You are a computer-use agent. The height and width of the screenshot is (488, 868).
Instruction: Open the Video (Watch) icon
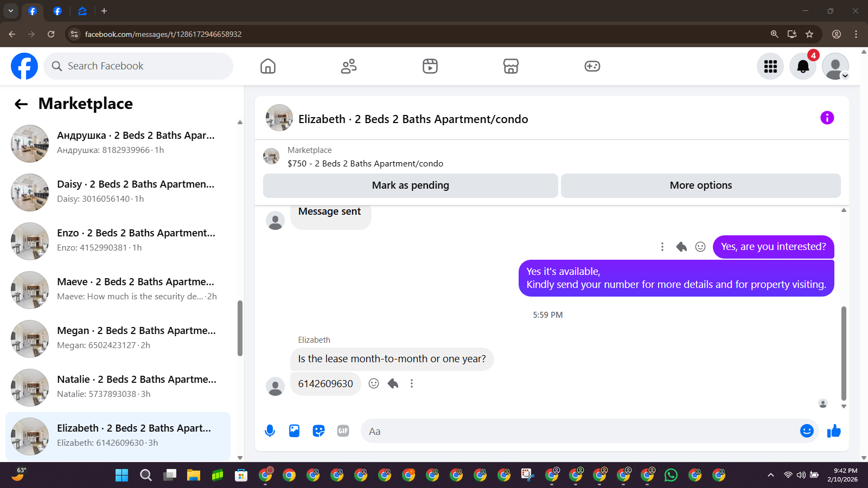pyautogui.click(x=430, y=66)
